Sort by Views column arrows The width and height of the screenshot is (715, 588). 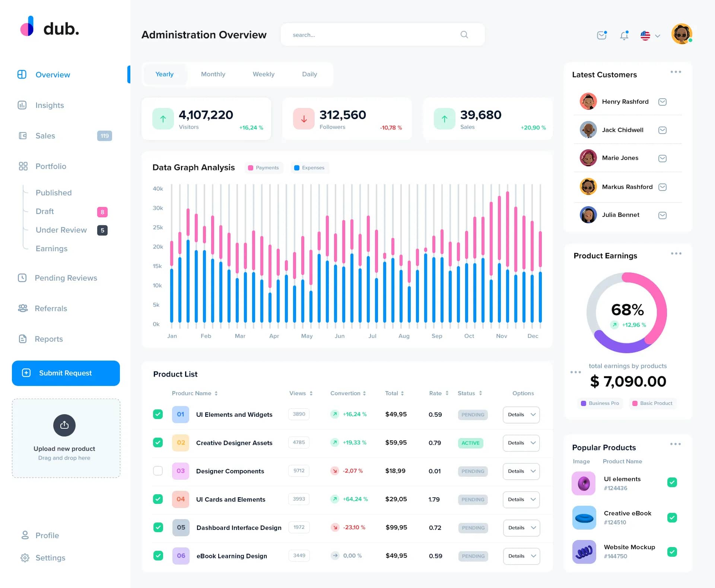[311, 393]
